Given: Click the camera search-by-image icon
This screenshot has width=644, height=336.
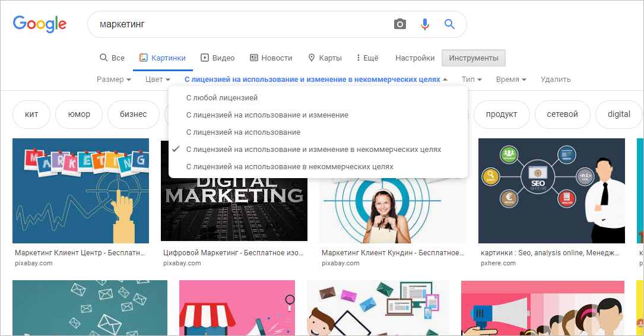Looking at the screenshot, I should [x=400, y=24].
